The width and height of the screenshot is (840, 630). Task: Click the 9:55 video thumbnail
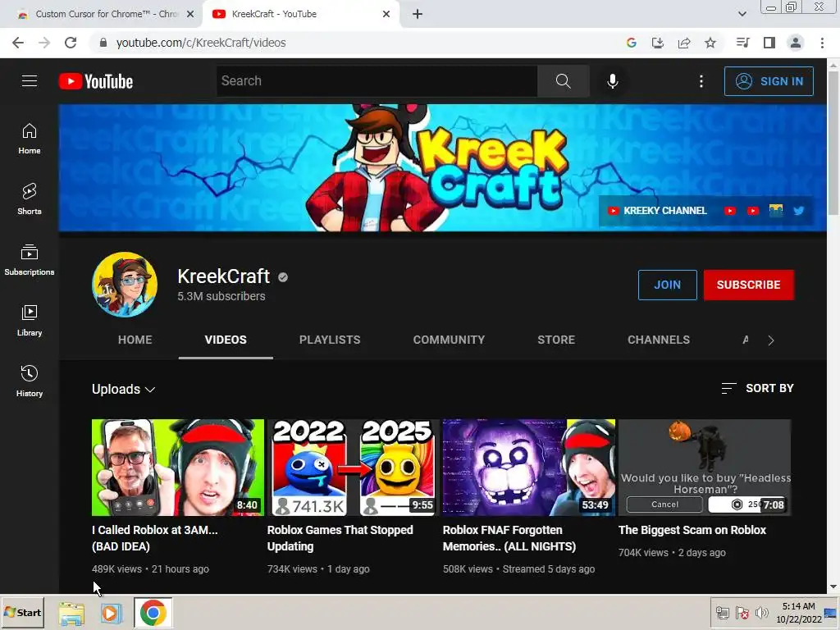353,467
